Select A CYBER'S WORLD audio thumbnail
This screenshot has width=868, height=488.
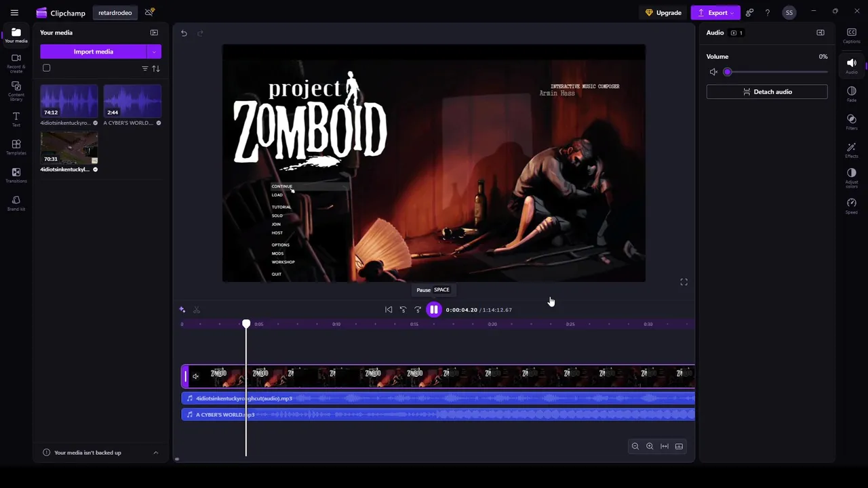(132, 101)
